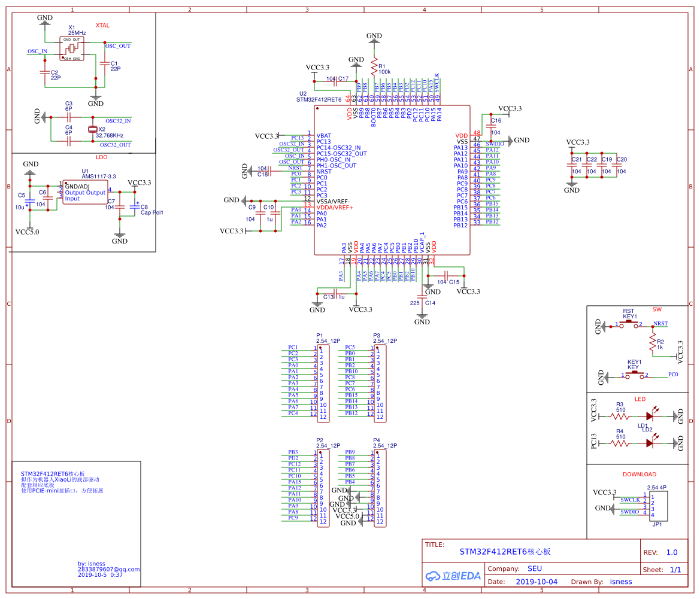Click the AMS1117-3.3 part name
700x599 pixels.
pyautogui.click(x=99, y=177)
